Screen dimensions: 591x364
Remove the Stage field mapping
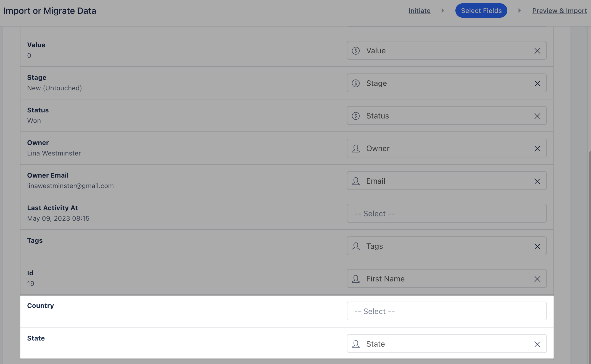[537, 83]
